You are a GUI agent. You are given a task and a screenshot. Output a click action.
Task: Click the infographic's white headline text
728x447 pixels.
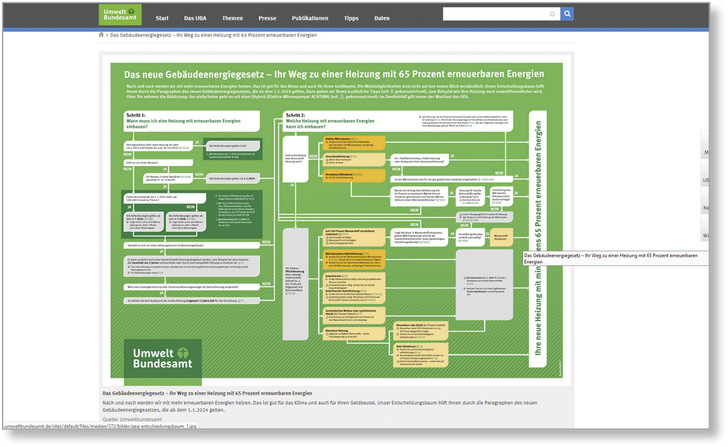coord(333,74)
